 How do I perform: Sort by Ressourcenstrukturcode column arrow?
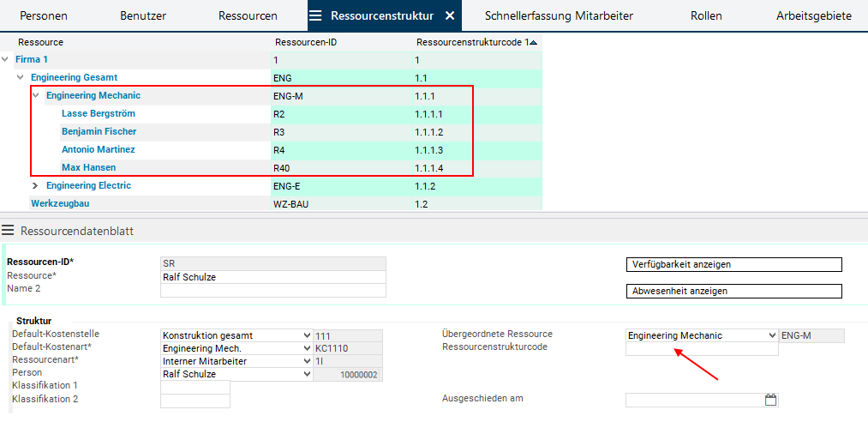click(534, 42)
